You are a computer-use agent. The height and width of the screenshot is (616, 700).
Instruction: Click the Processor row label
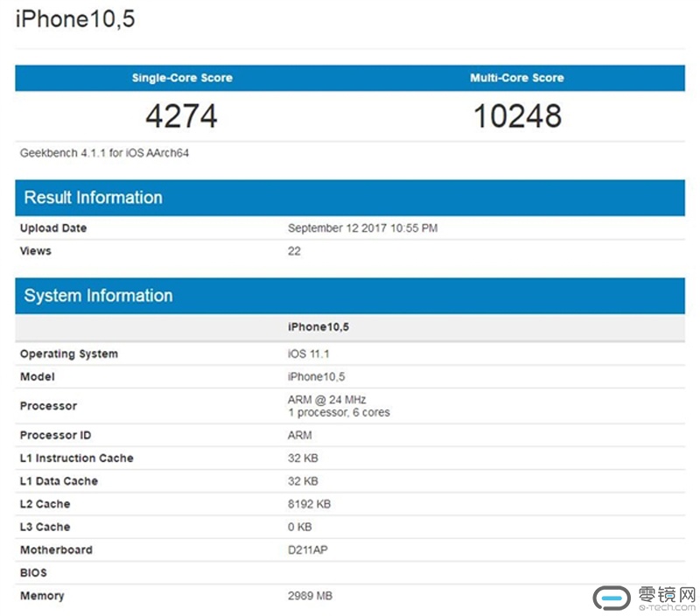49,406
